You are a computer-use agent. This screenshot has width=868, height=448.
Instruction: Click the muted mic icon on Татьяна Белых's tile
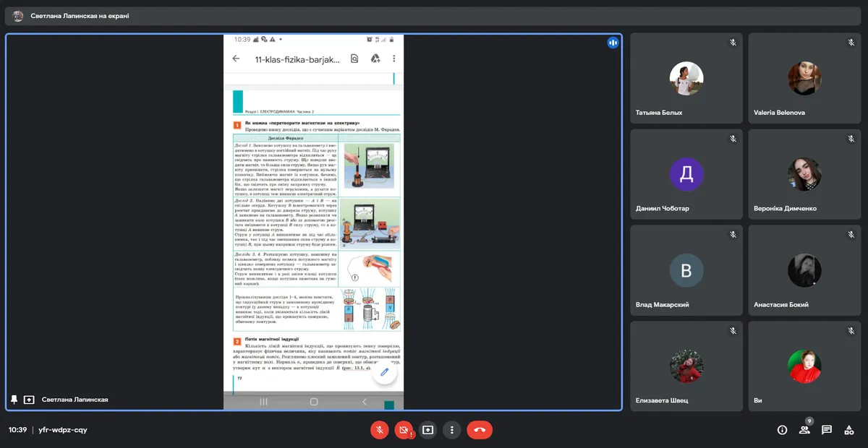pyautogui.click(x=733, y=43)
